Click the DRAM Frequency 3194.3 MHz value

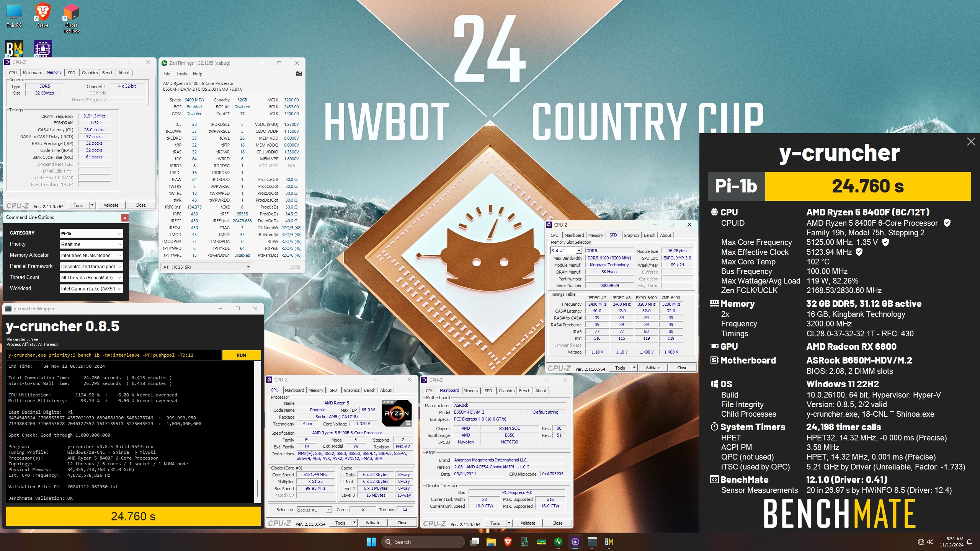94,116
